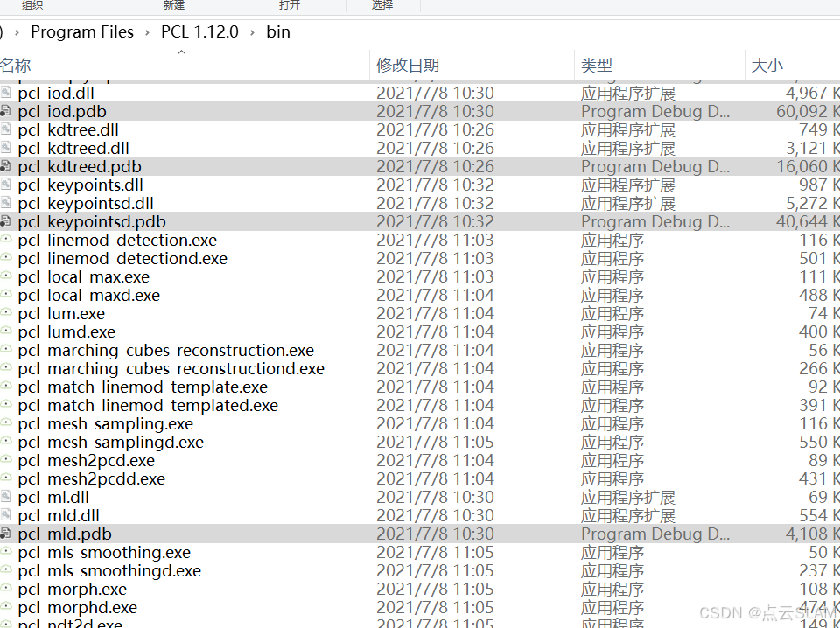Viewport: 840px width, 628px height.
Task: Click the 打开 ribbon group label
Action: tap(290, 5)
